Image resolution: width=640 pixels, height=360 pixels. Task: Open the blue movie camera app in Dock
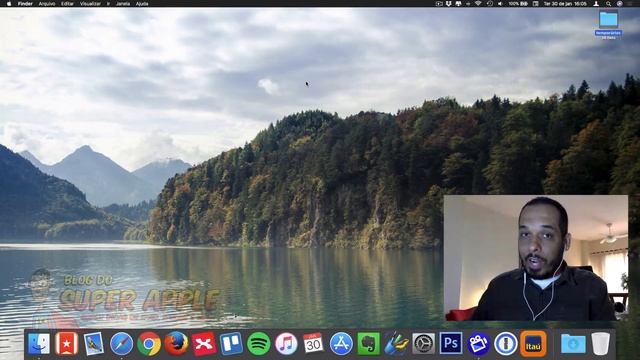[478, 344]
